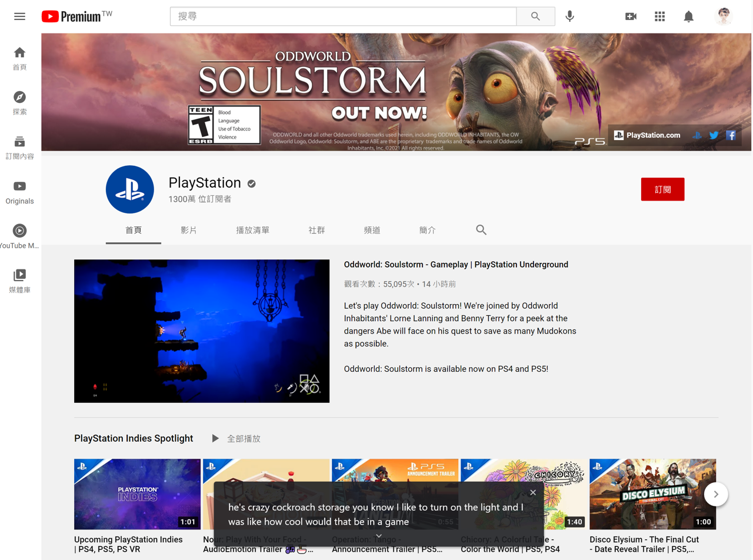The width and height of the screenshot is (753, 560).
Task: Play all with 全部播放
Action: 236,438
